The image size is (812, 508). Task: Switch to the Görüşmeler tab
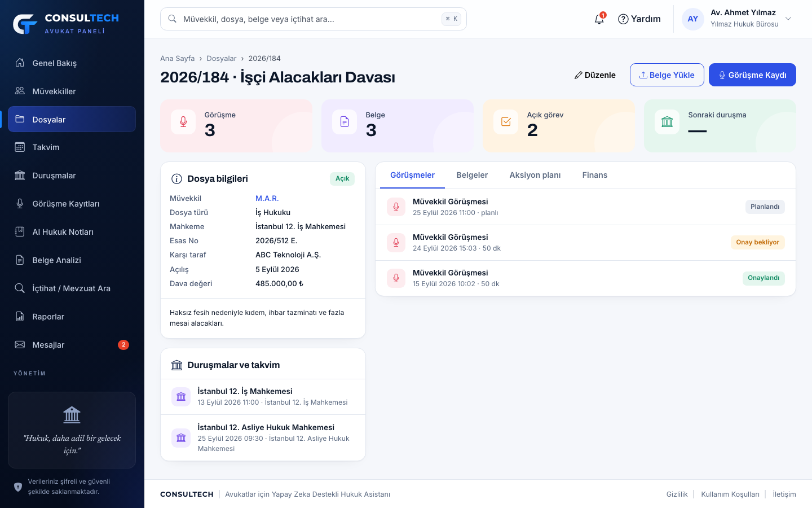pyautogui.click(x=412, y=176)
